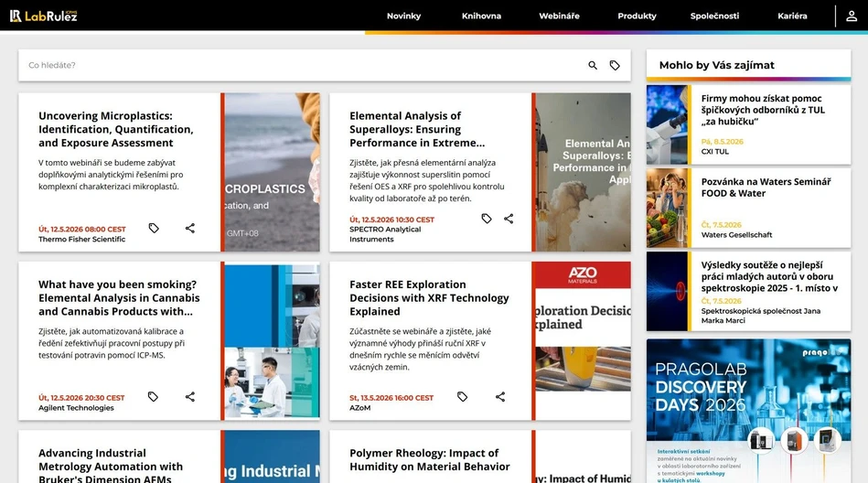The height and width of the screenshot is (483, 868).
Task: Open Firmy mohou získat pomoc article
Action: (763, 110)
